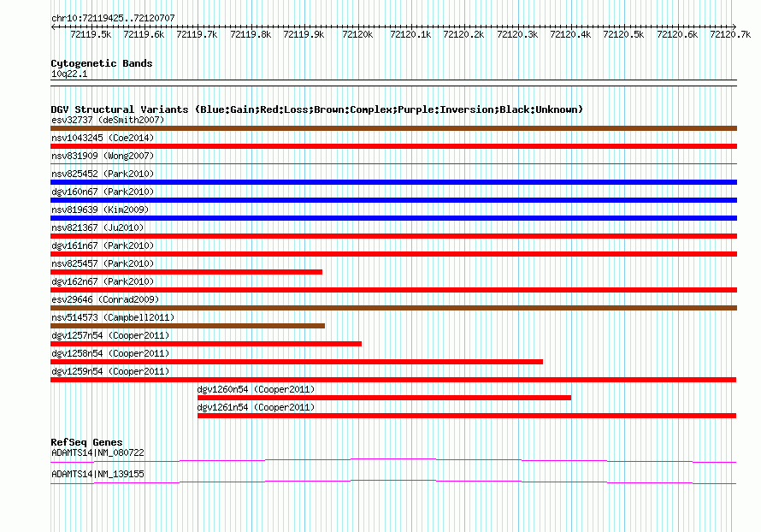Open nsv821367 (Ju2010) label

pyautogui.click(x=97, y=228)
